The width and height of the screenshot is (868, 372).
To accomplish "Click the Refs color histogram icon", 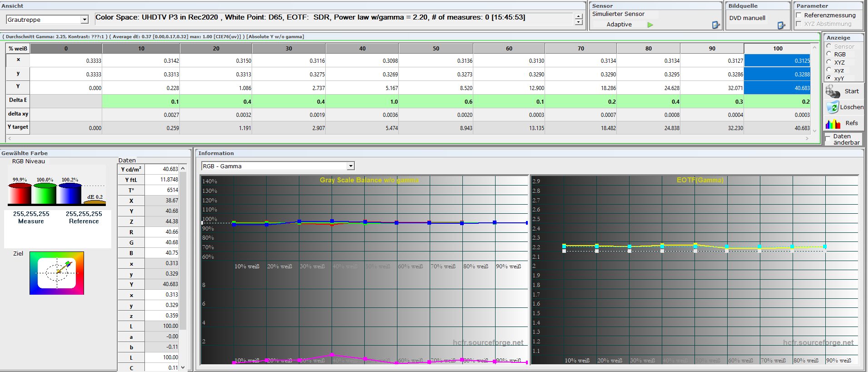I will (x=833, y=124).
